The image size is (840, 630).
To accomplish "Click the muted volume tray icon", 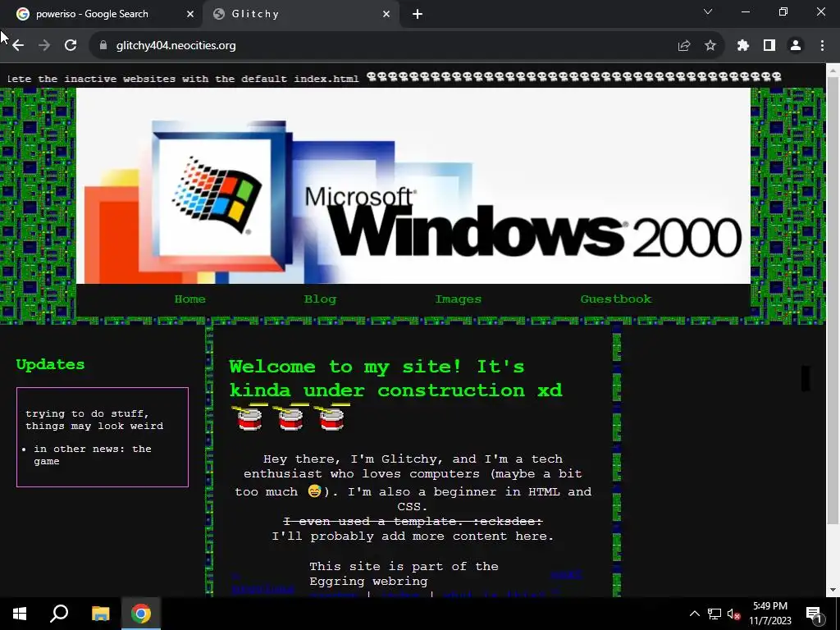I will [x=734, y=614].
